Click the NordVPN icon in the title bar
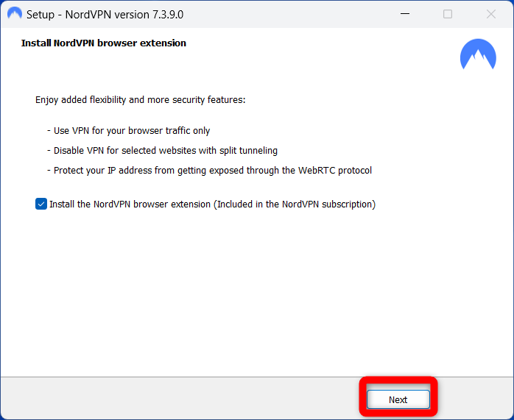 pyautogui.click(x=14, y=14)
